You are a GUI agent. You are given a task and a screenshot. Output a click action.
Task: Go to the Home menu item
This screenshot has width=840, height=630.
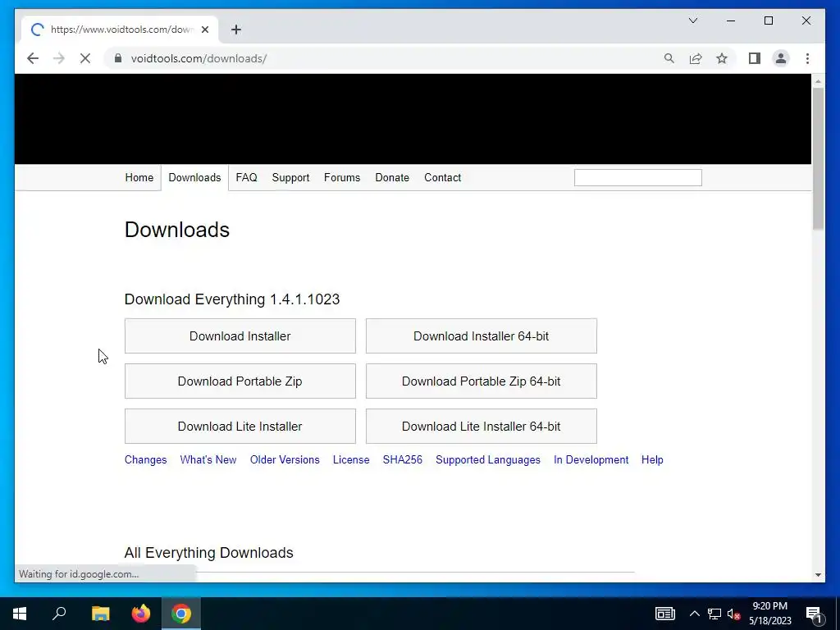coord(139,177)
